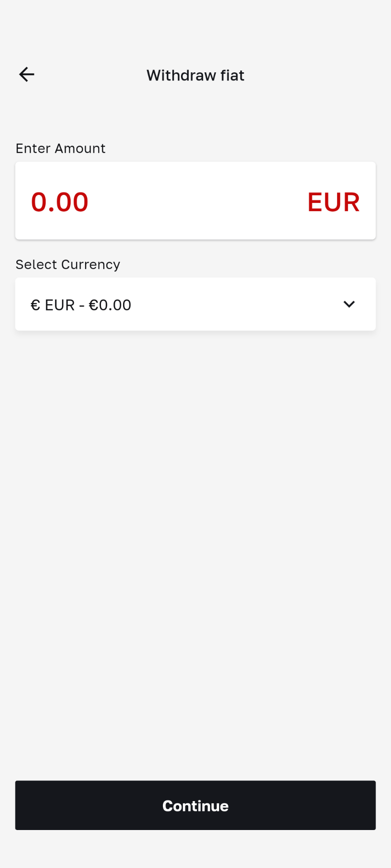The height and width of the screenshot is (868, 391).
Task: Select the red 0.00 amount value
Action: coord(60,202)
